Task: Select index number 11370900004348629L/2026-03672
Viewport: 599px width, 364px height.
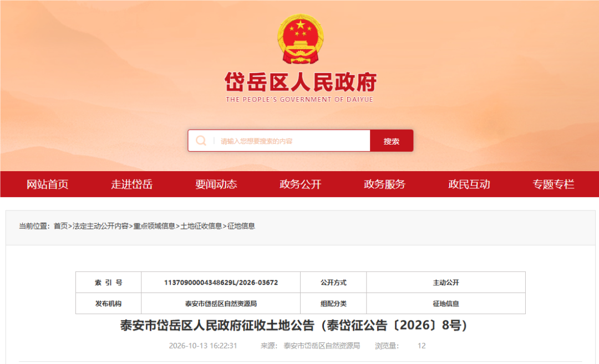Action: [221, 283]
